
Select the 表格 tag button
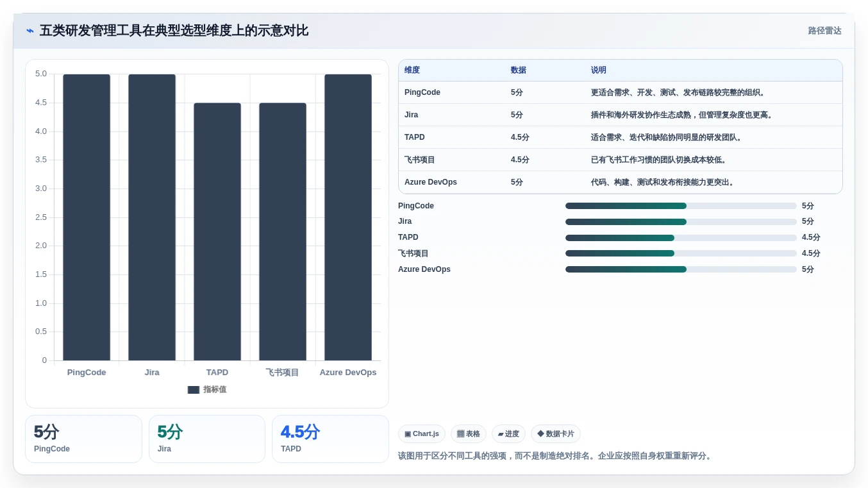[x=469, y=434]
